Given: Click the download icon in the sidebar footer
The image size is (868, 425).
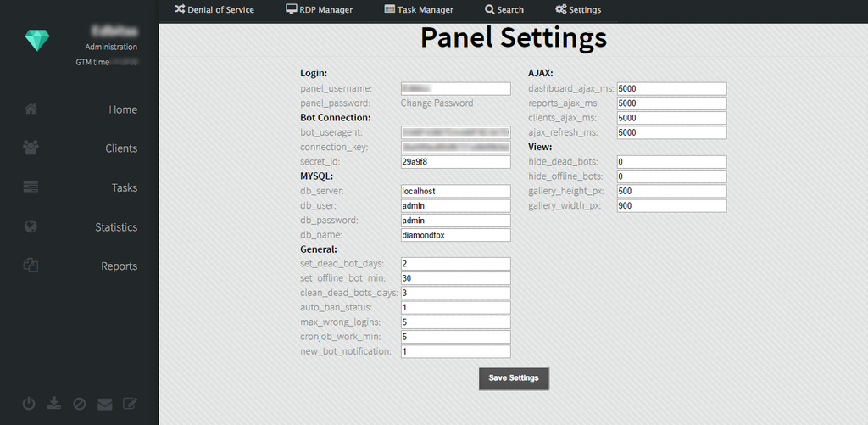Looking at the screenshot, I should point(54,403).
